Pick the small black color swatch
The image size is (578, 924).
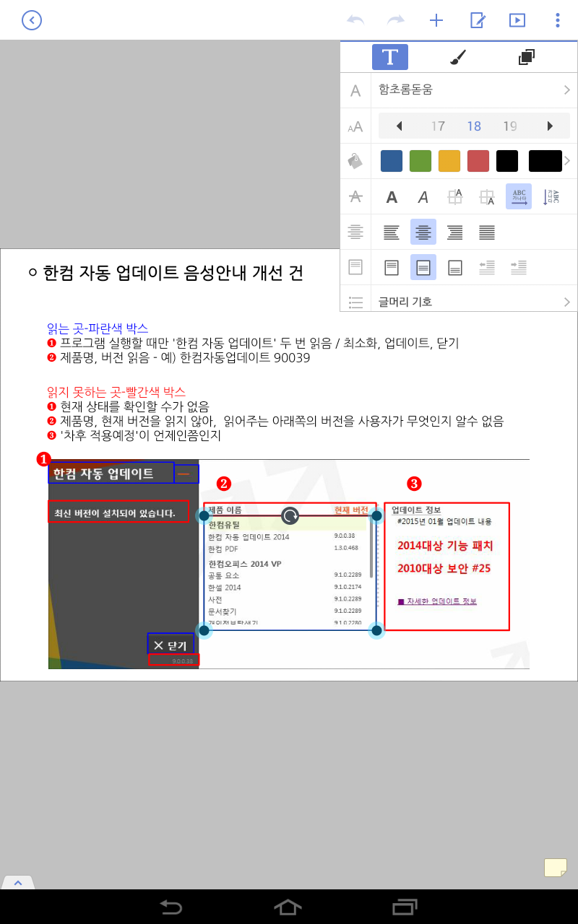click(x=507, y=161)
